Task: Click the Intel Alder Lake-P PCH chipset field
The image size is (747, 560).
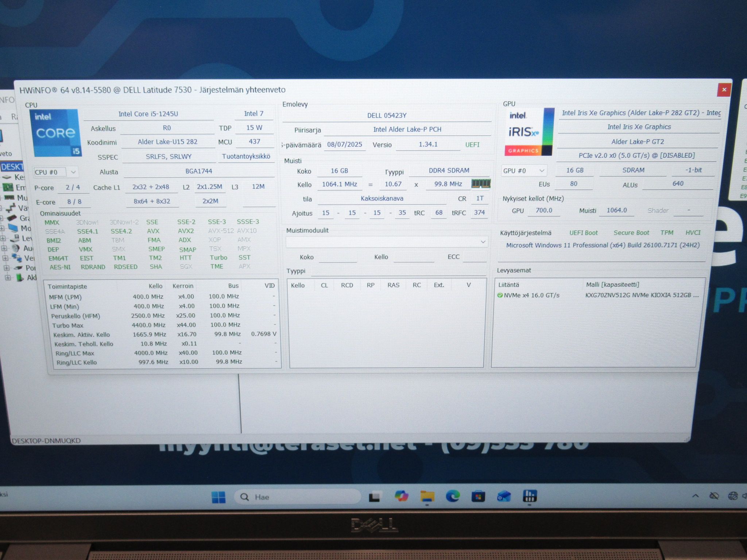Action: pos(407,129)
